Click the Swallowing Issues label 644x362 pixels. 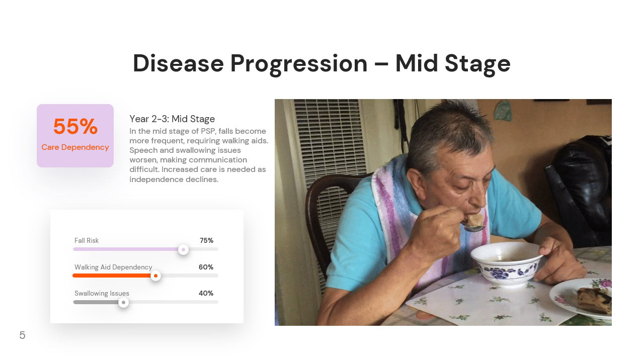tap(102, 294)
